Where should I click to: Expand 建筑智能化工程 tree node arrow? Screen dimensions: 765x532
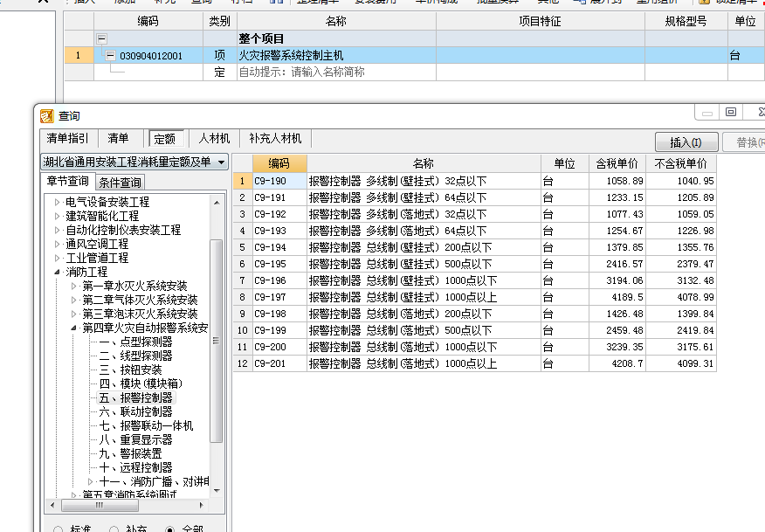(x=57, y=216)
